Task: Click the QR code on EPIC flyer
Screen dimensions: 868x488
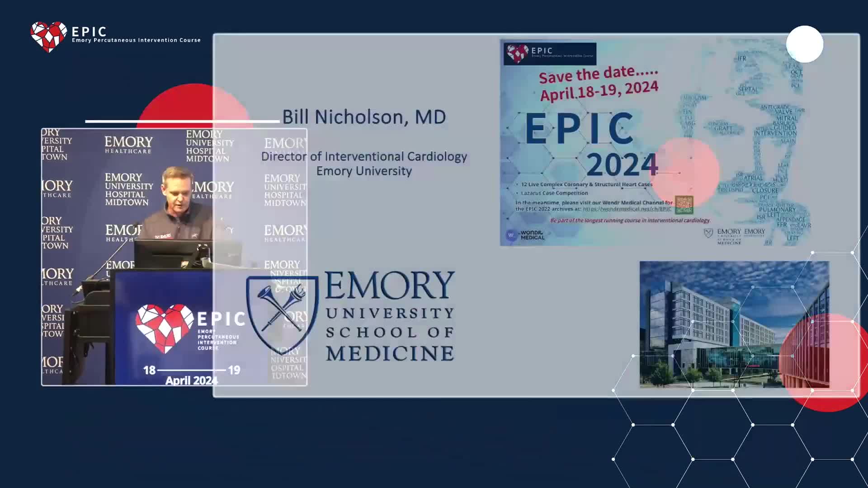Action: point(684,205)
